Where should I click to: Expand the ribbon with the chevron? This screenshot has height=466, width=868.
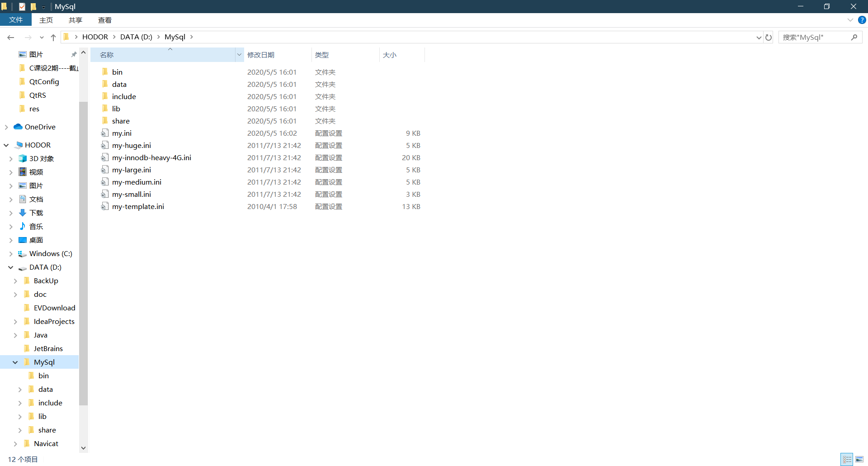[x=850, y=20]
